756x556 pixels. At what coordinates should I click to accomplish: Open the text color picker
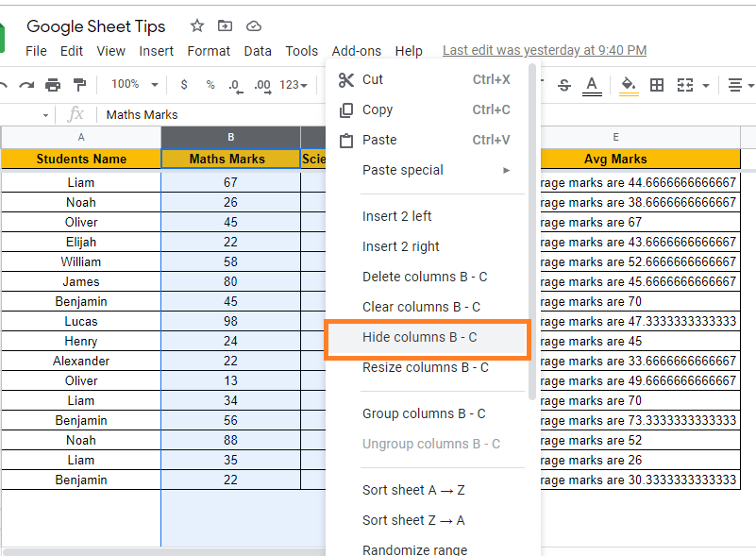tap(592, 85)
